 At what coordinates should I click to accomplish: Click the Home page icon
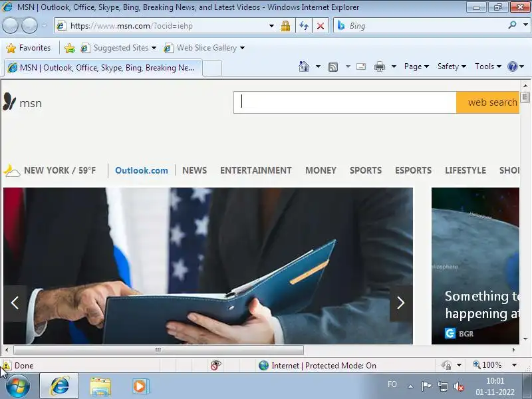(304, 66)
